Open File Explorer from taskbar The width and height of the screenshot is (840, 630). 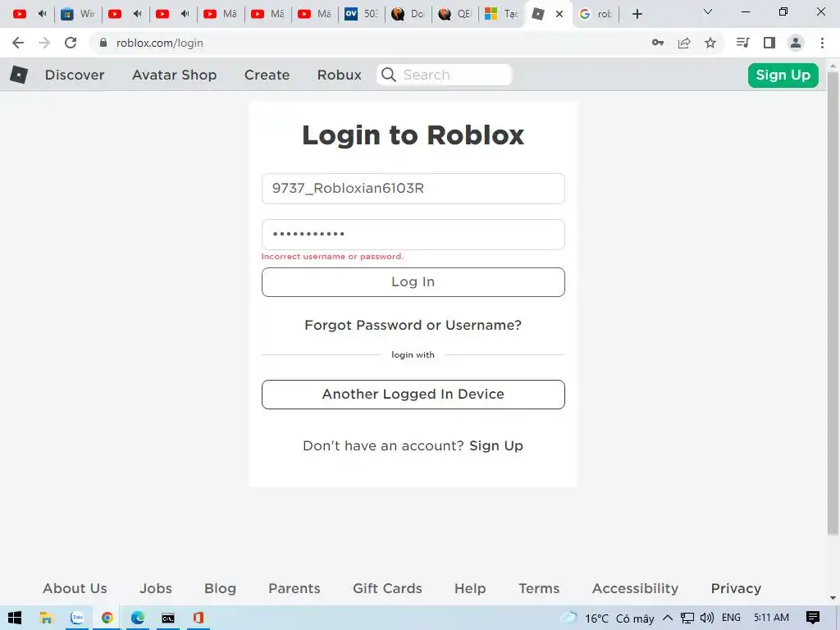coord(46,618)
